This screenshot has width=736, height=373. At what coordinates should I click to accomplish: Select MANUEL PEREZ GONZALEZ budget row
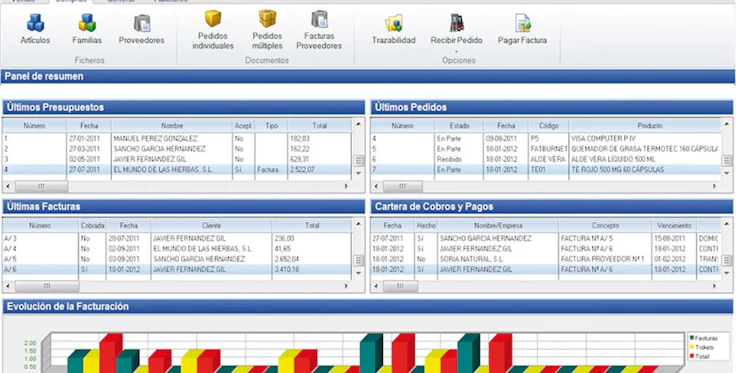click(x=177, y=138)
